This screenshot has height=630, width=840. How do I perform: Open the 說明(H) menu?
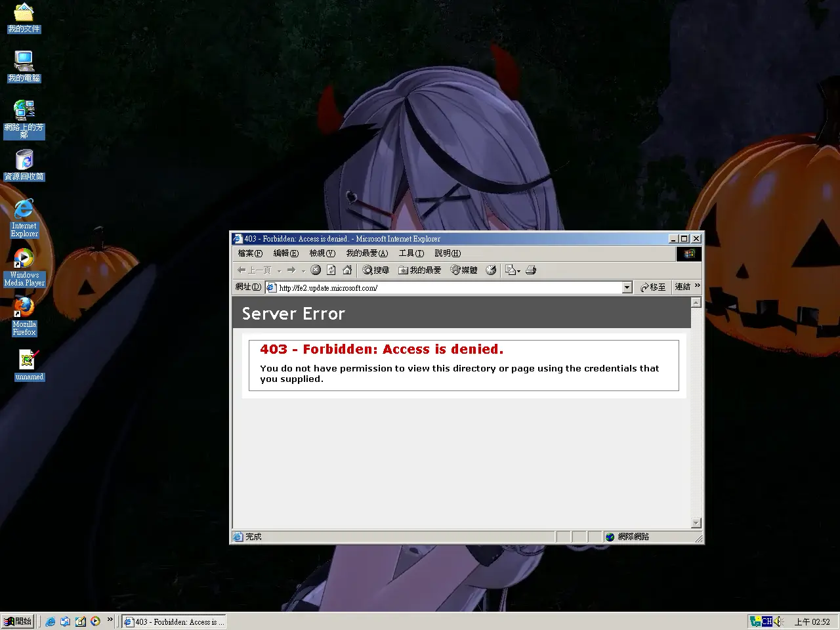(448, 253)
